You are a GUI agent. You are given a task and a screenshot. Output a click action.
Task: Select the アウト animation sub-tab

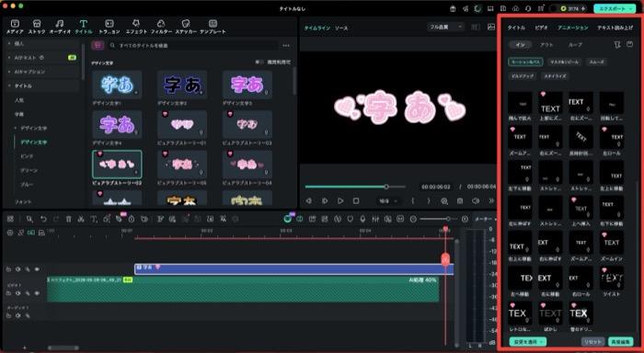pyautogui.click(x=546, y=45)
